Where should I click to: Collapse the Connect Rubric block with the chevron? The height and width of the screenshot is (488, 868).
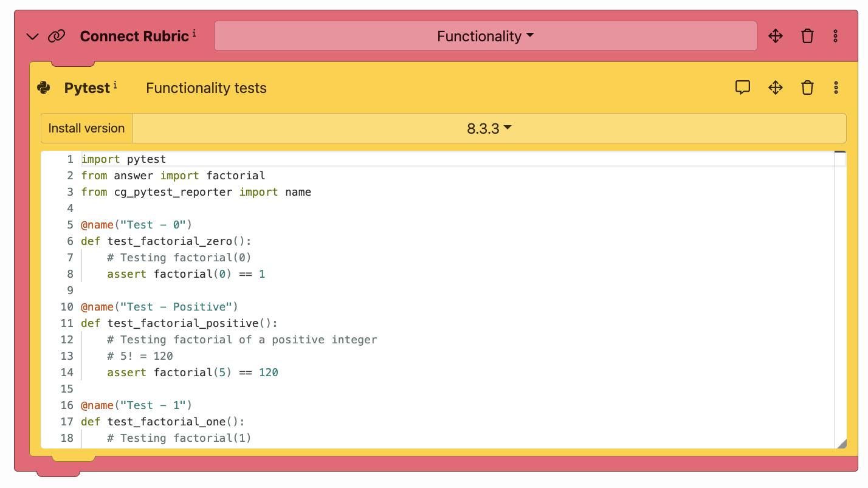[32, 36]
